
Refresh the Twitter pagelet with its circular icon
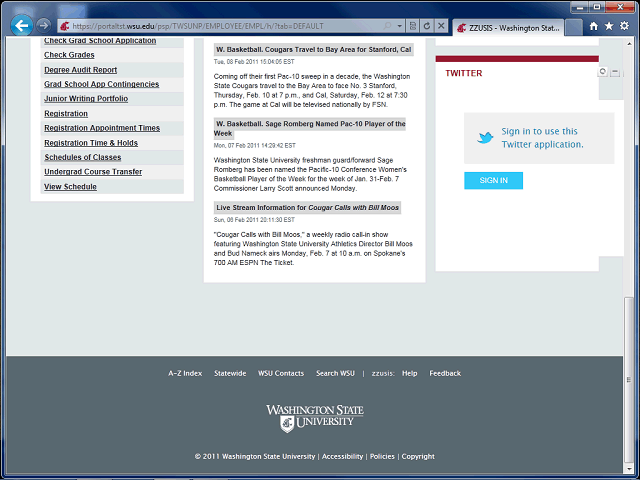pos(602,72)
